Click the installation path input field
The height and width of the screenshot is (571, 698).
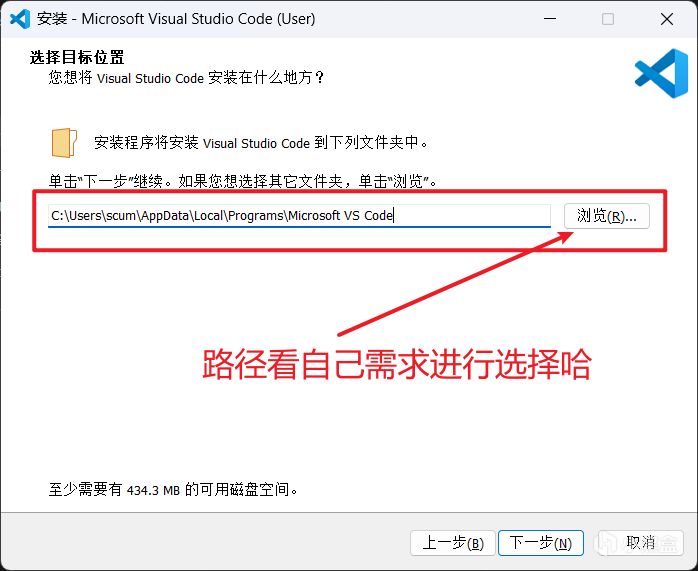click(299, 216)
